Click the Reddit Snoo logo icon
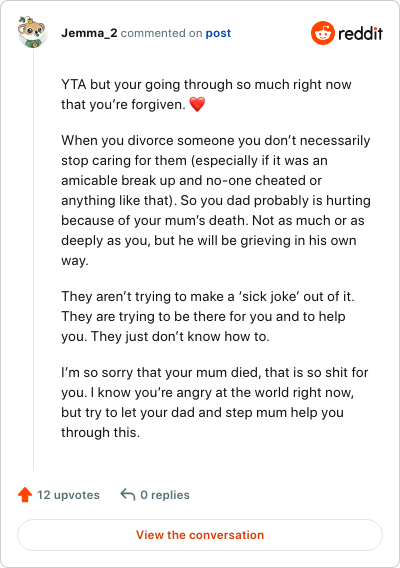Image resolution: width=400 pixels, height=568 pixels. [x=322, y=33]
